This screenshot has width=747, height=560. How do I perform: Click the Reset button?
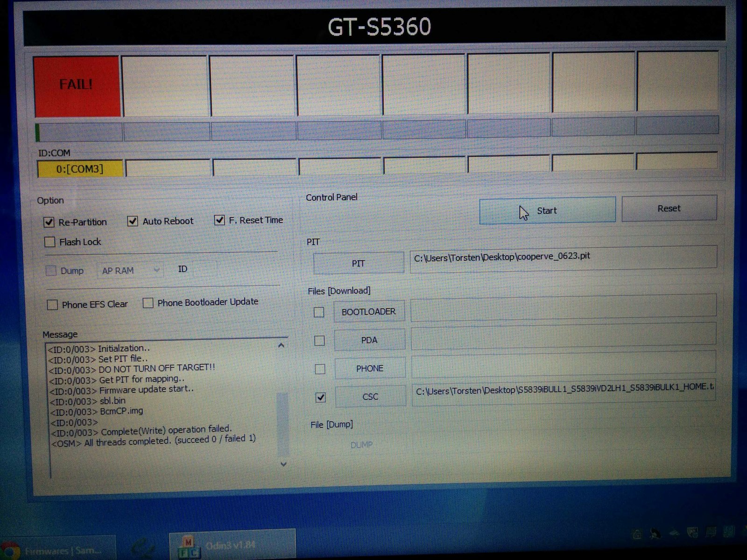point(669,209)
